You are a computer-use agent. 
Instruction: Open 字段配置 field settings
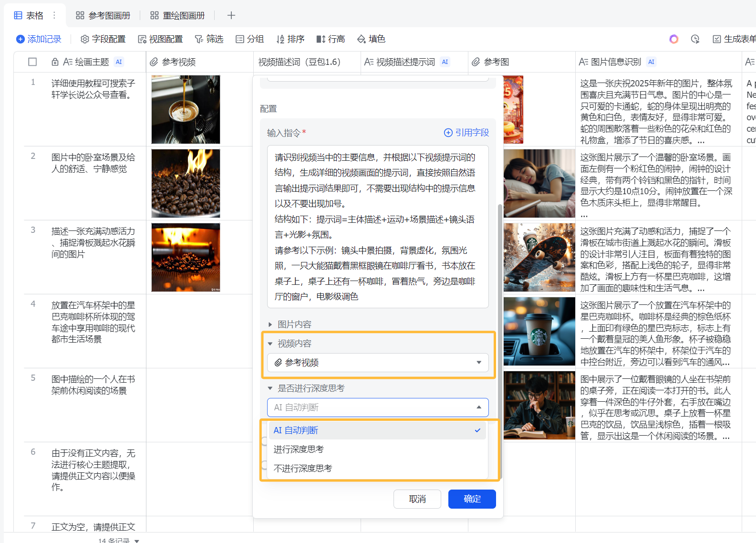[x=103, y=39]
